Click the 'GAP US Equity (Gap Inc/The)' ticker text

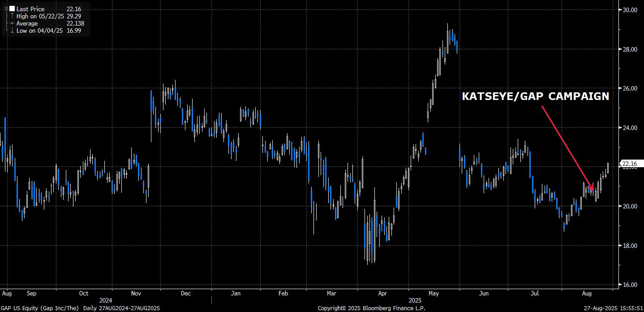40,308
